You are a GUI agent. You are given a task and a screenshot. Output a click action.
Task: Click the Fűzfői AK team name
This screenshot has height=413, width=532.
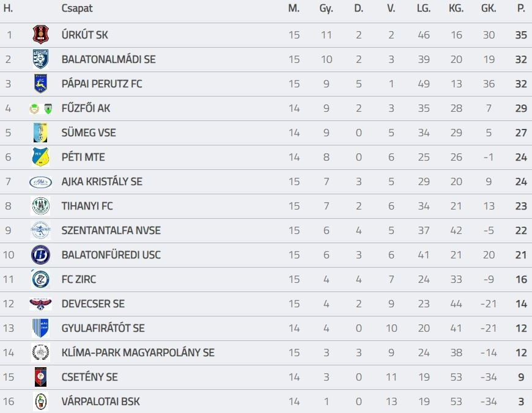tap(86, 108)
